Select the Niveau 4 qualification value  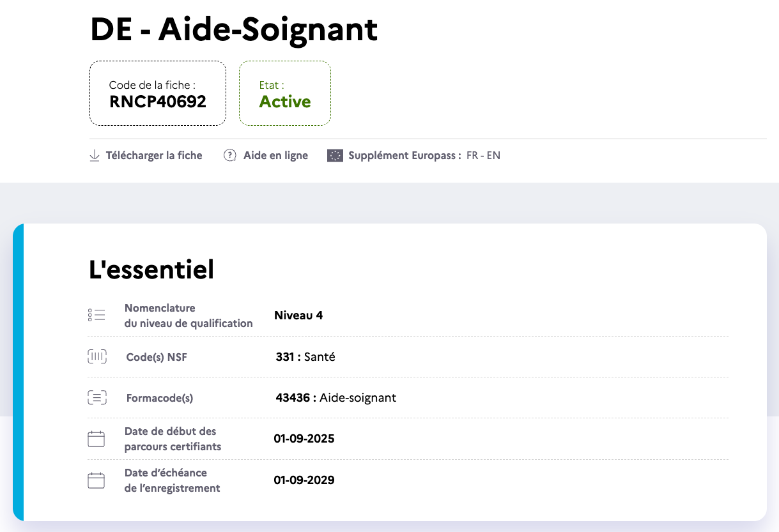298,315
